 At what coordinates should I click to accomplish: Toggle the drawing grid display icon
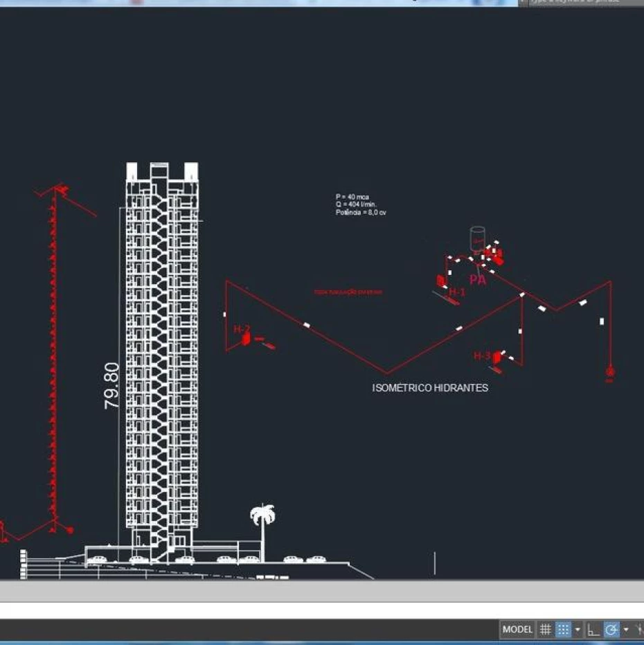(x=546, y=629)
